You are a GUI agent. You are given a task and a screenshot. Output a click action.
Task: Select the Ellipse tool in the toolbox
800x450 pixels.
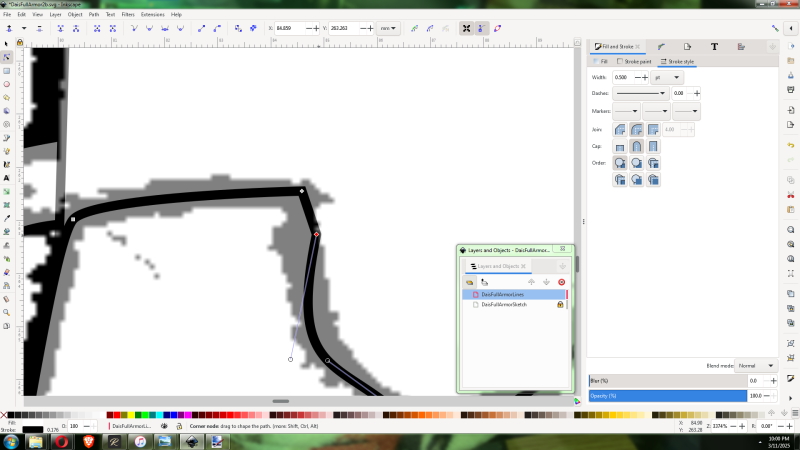7,84
